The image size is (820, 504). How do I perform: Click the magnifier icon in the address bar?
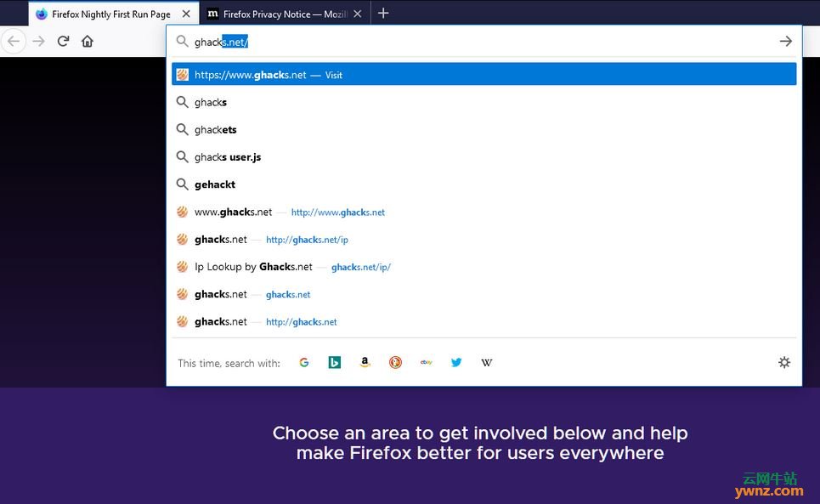pos(182,42)
